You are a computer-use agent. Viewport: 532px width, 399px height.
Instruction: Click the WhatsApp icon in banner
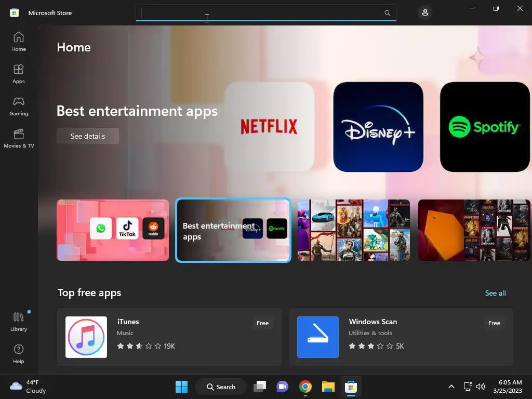[101, 229]
